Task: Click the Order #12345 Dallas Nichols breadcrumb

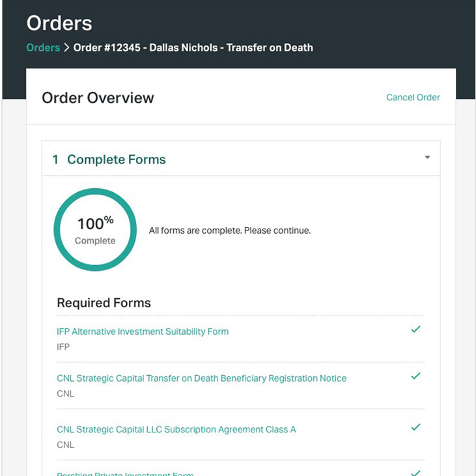Action: point(193,48)
